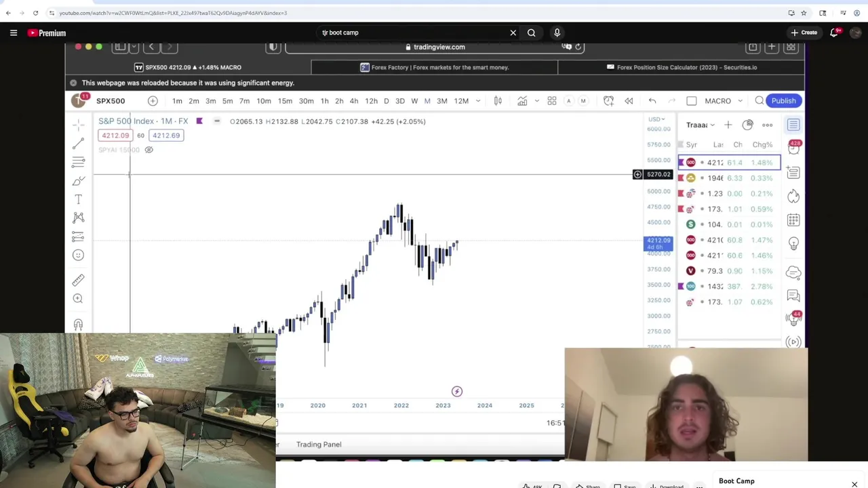
Task: Open the ideas lightbulb sidebar icon
Action: pyautogui.click(x=793, y=243)
